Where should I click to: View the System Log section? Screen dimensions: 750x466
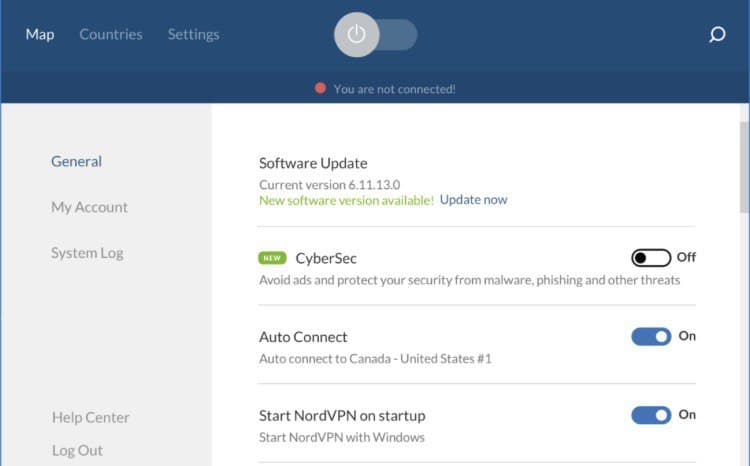click(x=87, y=253)
